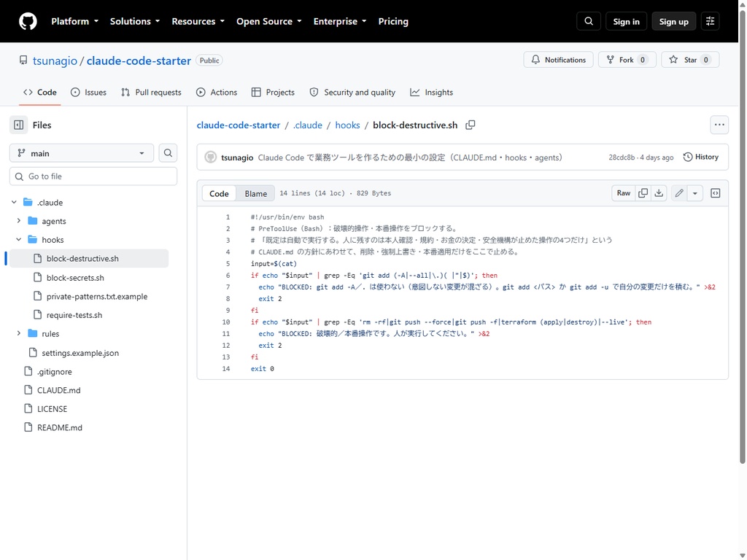Expand the Open Source menu
Image resolution: width=747 pixels, height=560 pixels.
tap(269, 21)
